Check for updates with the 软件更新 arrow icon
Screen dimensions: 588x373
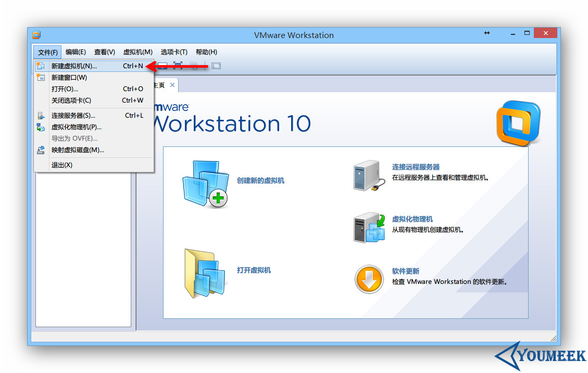[x=369, y=279]
